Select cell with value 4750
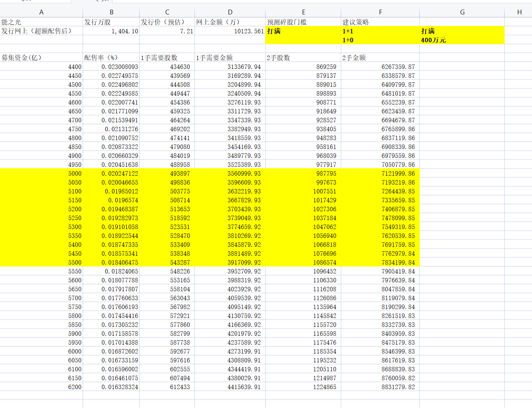The width and height of the screenshot is (532, 408). coord(41,129)
